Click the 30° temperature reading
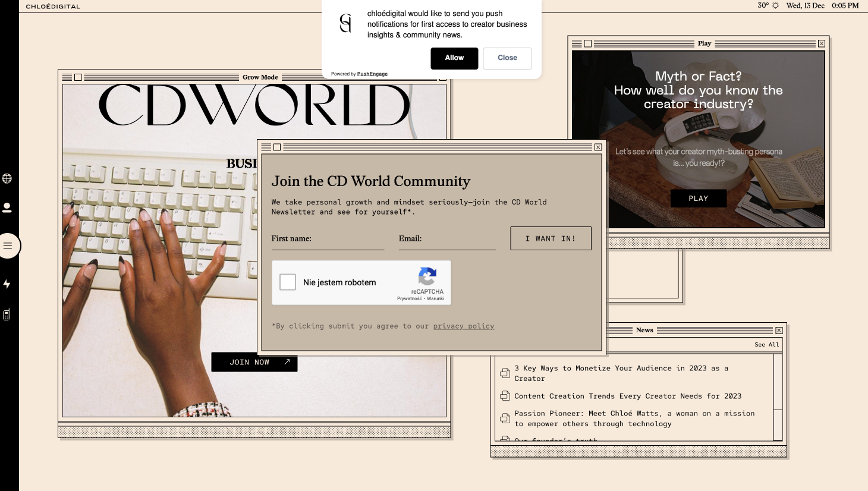The height and width of the screenshot is (491, 868). pyautogui.click(x=763, y=5)
